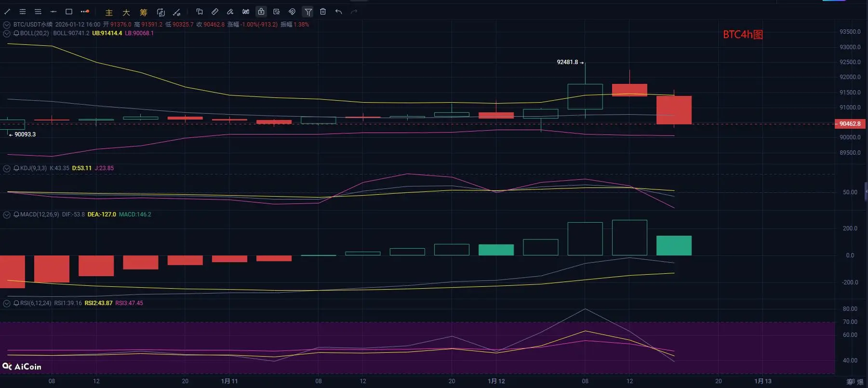Select the rectangle shape drawing tool
868x388 pixels.
[69, 12]
